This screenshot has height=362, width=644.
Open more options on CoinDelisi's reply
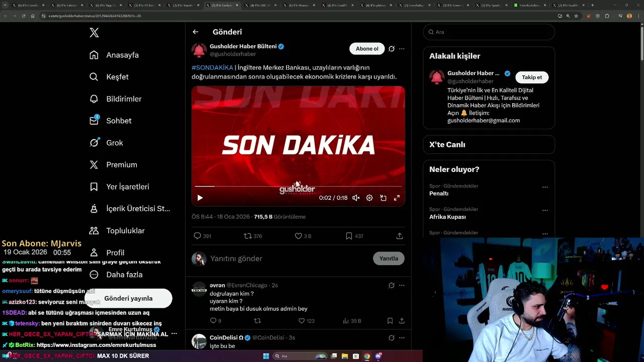[401, 337]
